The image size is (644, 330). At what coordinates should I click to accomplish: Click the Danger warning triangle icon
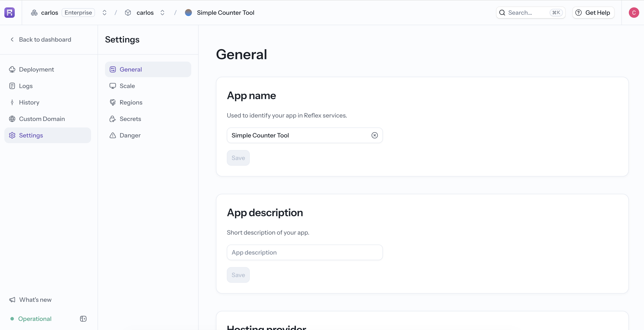[113, 135]
